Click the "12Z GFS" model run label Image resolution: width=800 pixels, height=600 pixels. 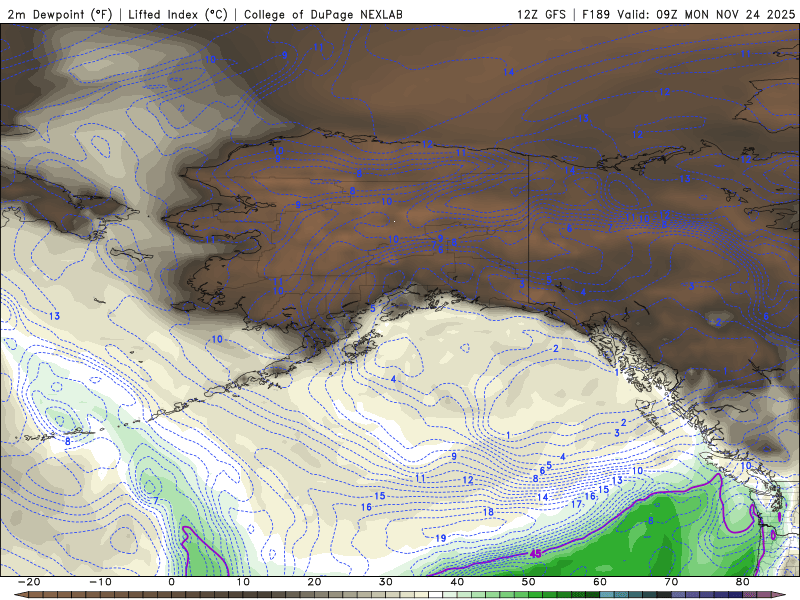(x=541, y=14)
